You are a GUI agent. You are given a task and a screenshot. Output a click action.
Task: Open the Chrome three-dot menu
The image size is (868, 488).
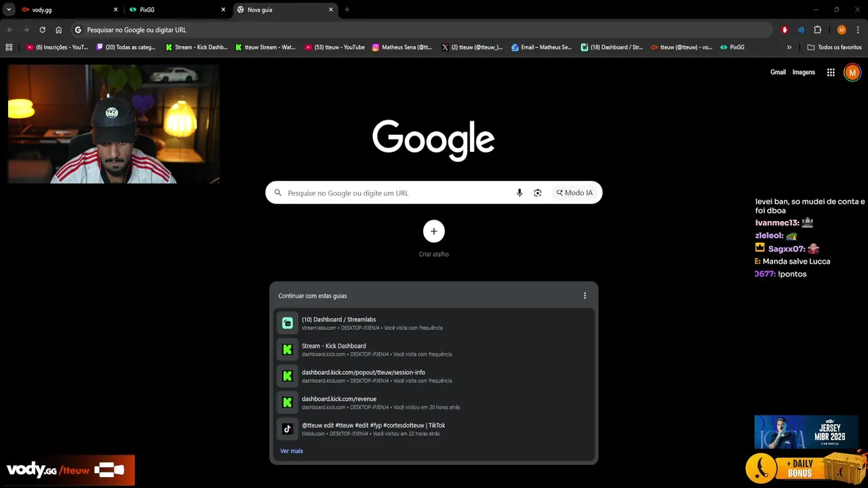point(858,30)
